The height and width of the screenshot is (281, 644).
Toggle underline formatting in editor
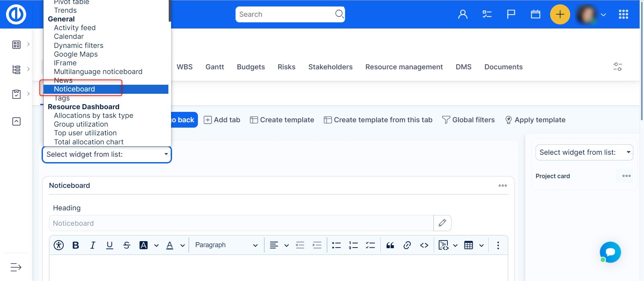[110, 245]
